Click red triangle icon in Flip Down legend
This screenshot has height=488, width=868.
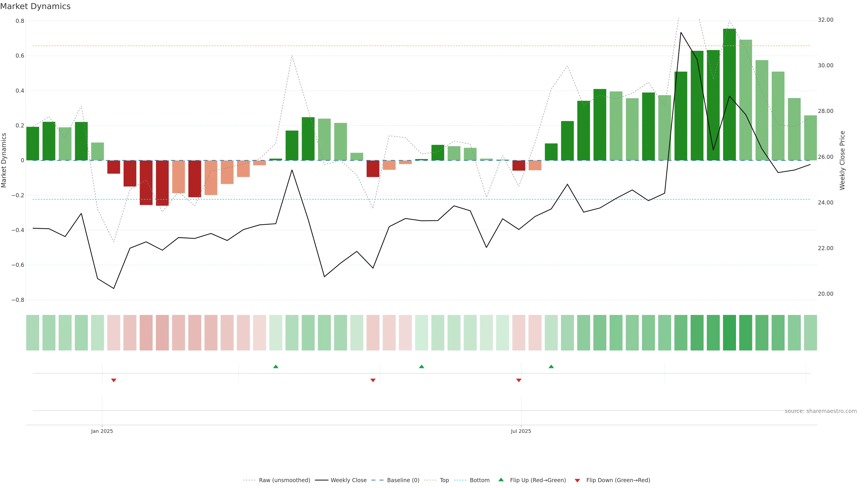577,480
